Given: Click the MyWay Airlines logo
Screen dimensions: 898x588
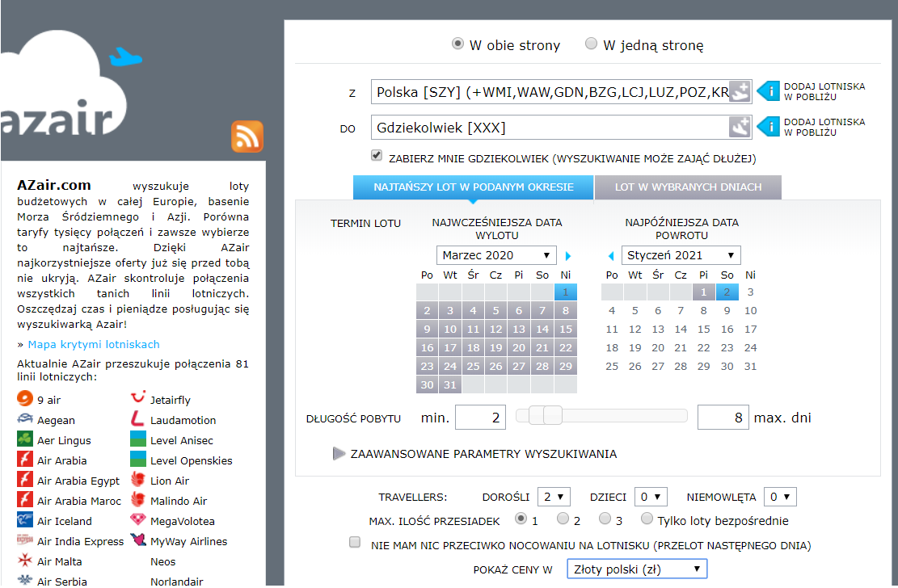Looking at the screenshot, I should point(138,540).
